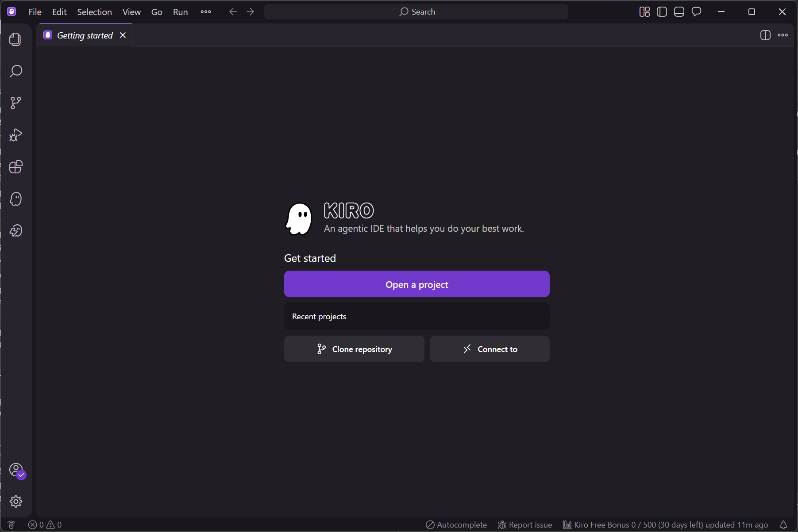The width and height of the screenshot is (798, 532).
Task: Split the editor to the right
Action: 765,35
